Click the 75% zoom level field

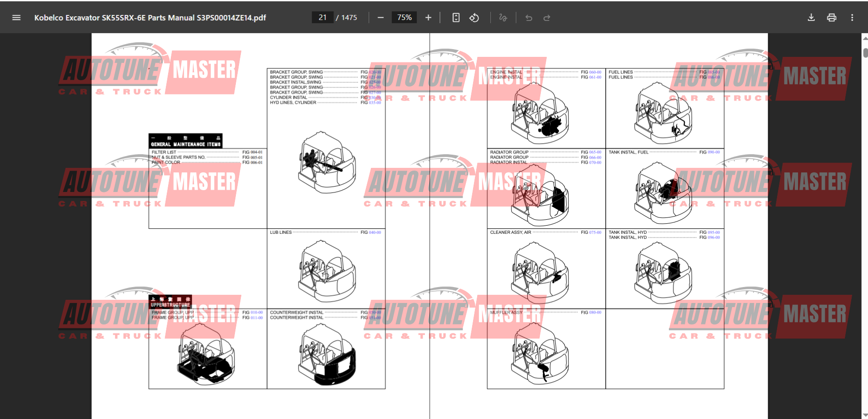pos(404,18)
